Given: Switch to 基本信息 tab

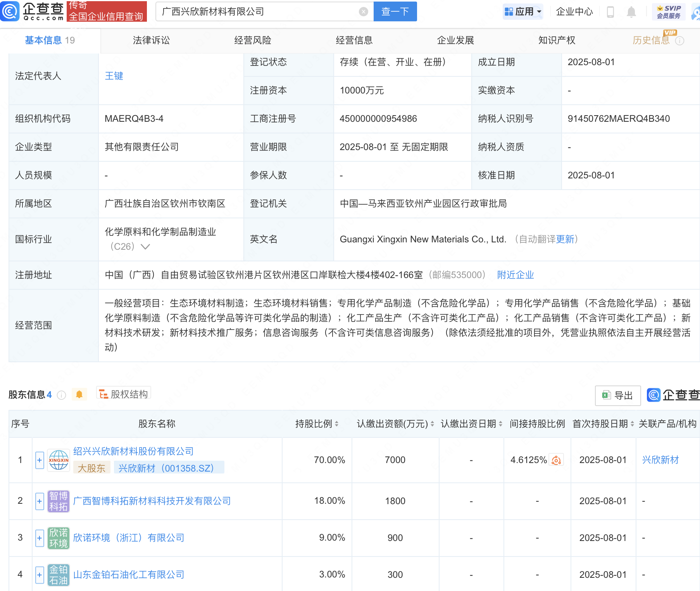Looking at the screenshot, I should (50, 40).
